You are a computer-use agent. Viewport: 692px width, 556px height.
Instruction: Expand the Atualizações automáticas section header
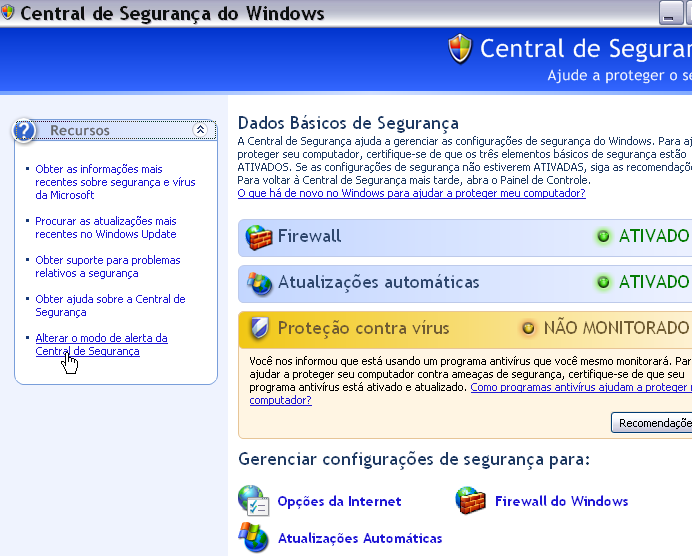pos(465,284)
